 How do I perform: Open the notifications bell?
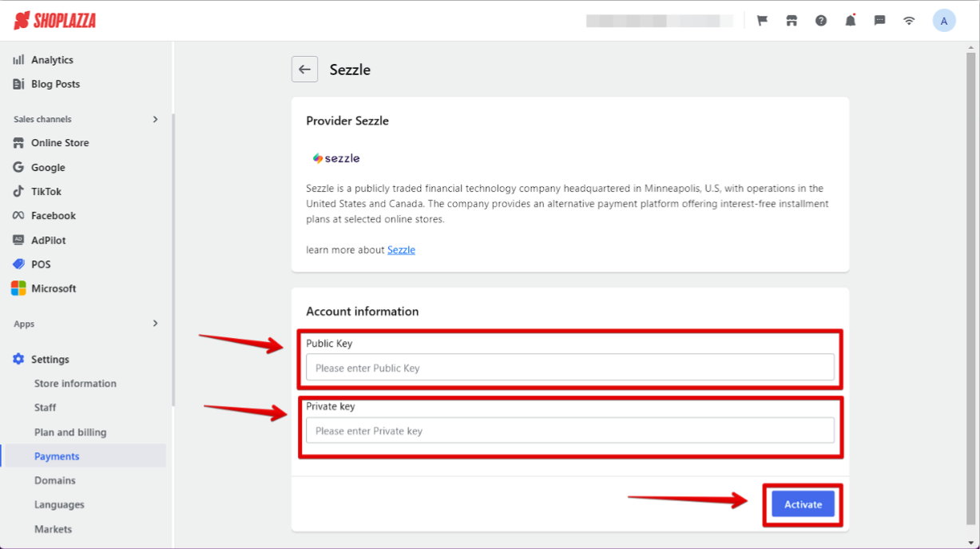[x=850, y=20]
